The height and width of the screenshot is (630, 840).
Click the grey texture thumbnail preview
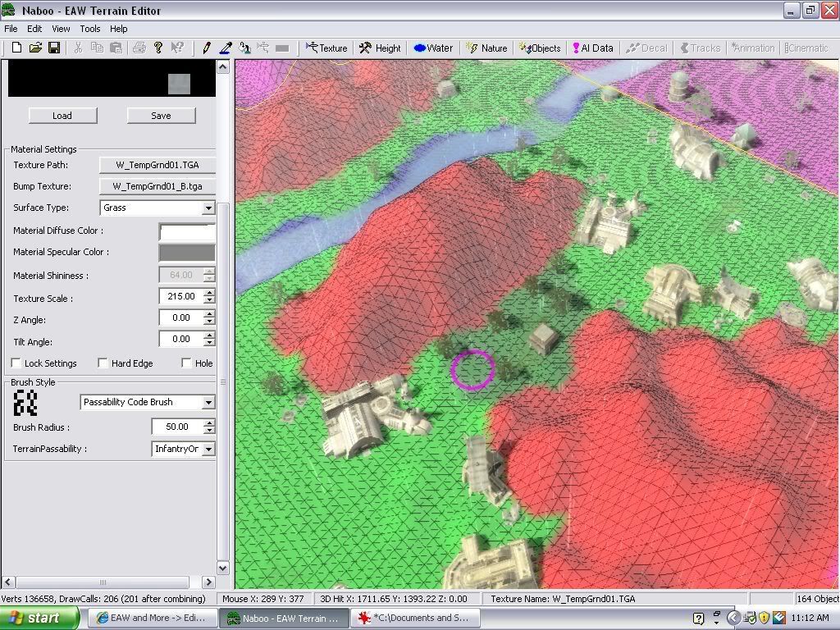coord(179,84)
